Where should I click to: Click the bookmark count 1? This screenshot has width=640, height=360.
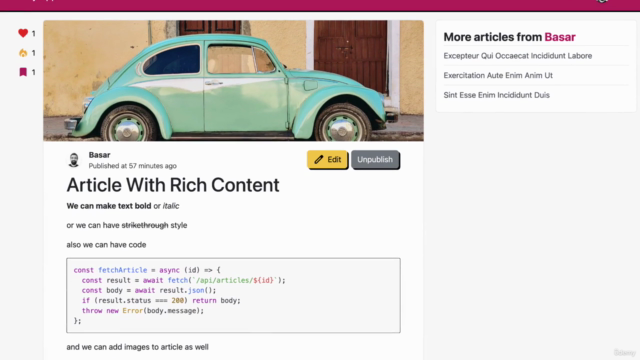pos(33,72)
